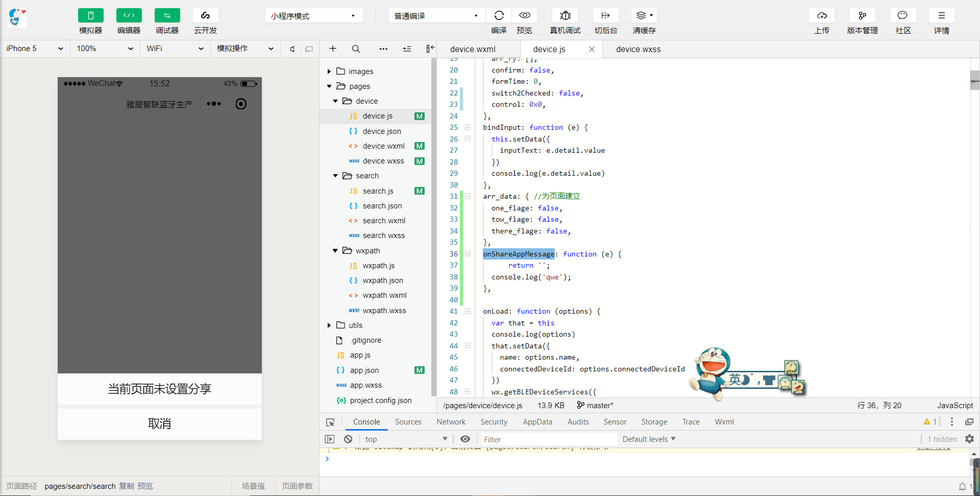Image resolution: width=980 pixels, height=496 pixels.
Task: Click the preview eye icon
Action: point(524,15)
